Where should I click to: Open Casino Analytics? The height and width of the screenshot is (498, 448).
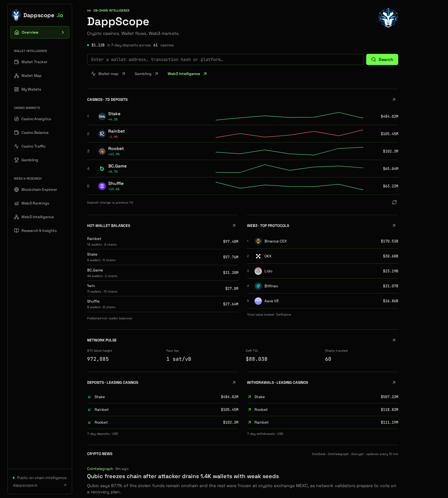40,119
